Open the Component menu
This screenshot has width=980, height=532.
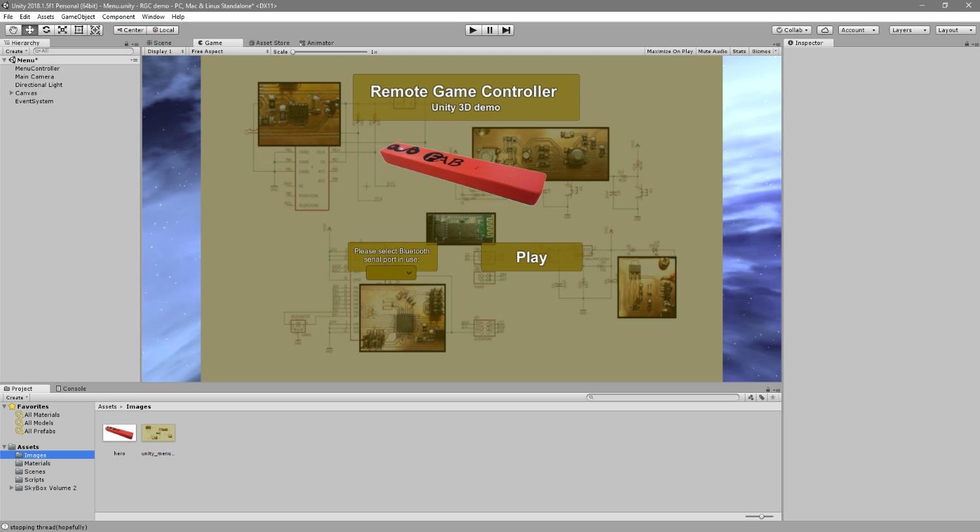[118, 17]
